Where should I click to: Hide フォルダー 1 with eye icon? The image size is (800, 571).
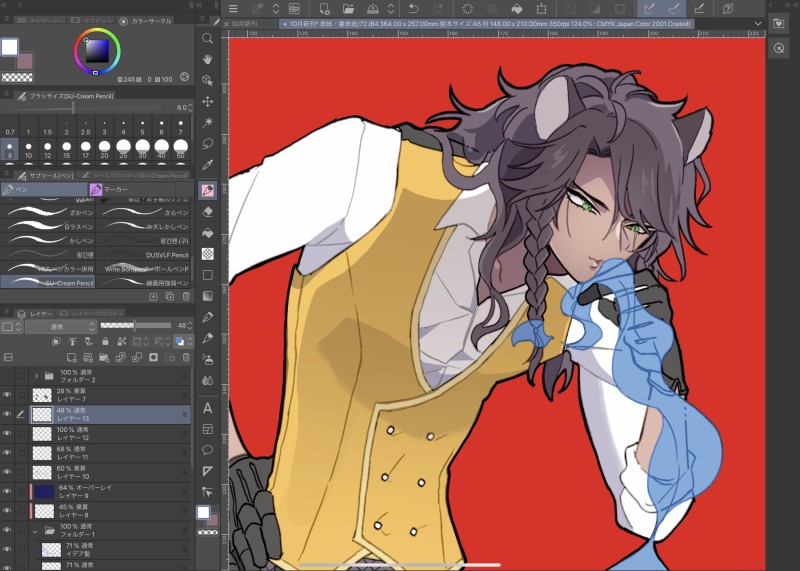coord(7,530)
